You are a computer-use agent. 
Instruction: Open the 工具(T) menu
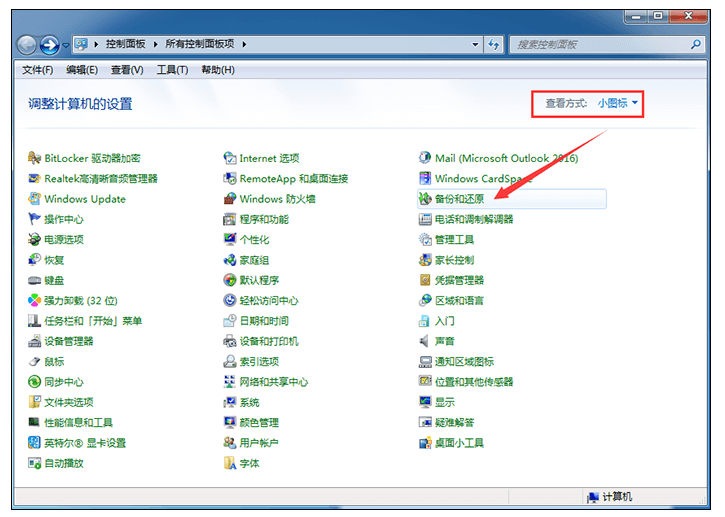[172, 70]
